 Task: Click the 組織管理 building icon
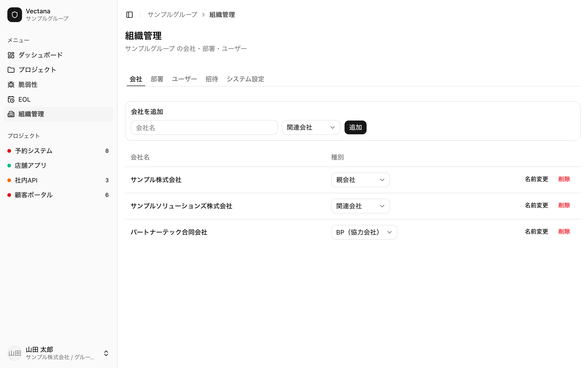click(11, 114)
